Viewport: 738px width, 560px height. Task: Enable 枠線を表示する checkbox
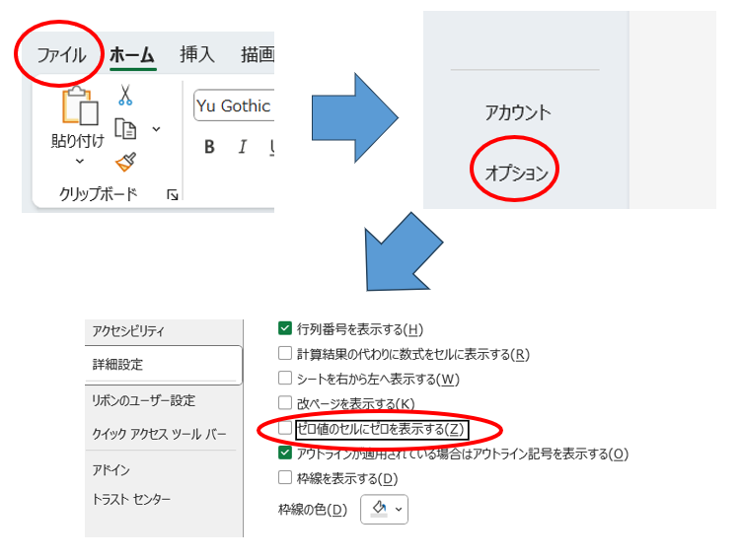(285, 478)
